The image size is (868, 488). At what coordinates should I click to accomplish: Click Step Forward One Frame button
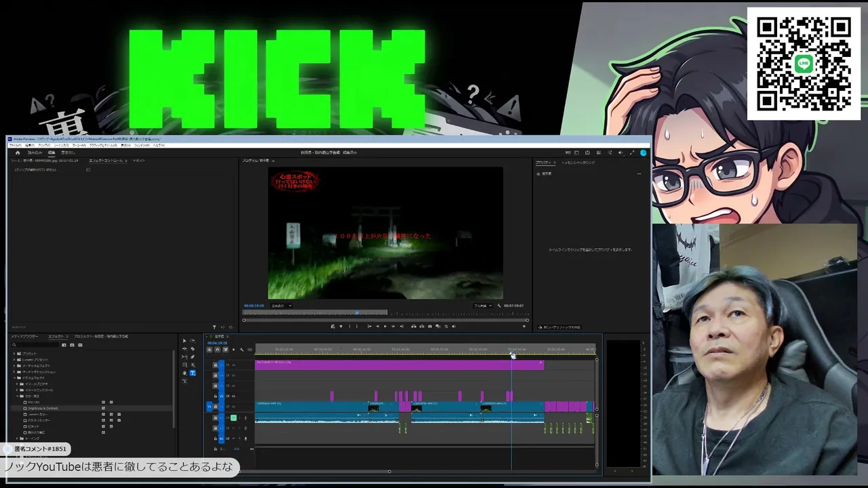tap(393, 327)
